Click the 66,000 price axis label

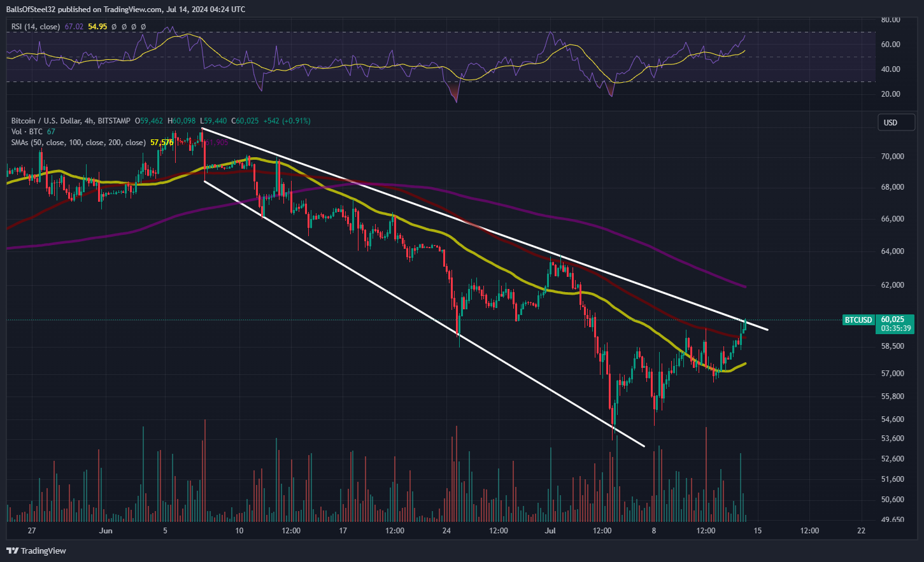point(892,219)
